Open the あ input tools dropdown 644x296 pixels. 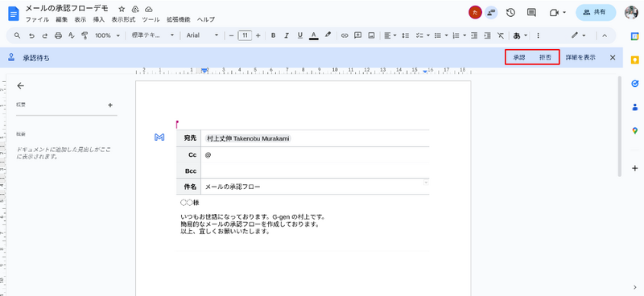[x=520, y=35]
